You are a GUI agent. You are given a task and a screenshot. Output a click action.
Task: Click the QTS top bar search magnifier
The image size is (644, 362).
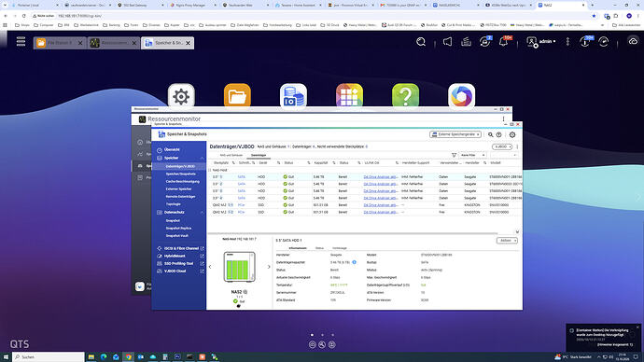pyautogui.click(x=421, y=42)
